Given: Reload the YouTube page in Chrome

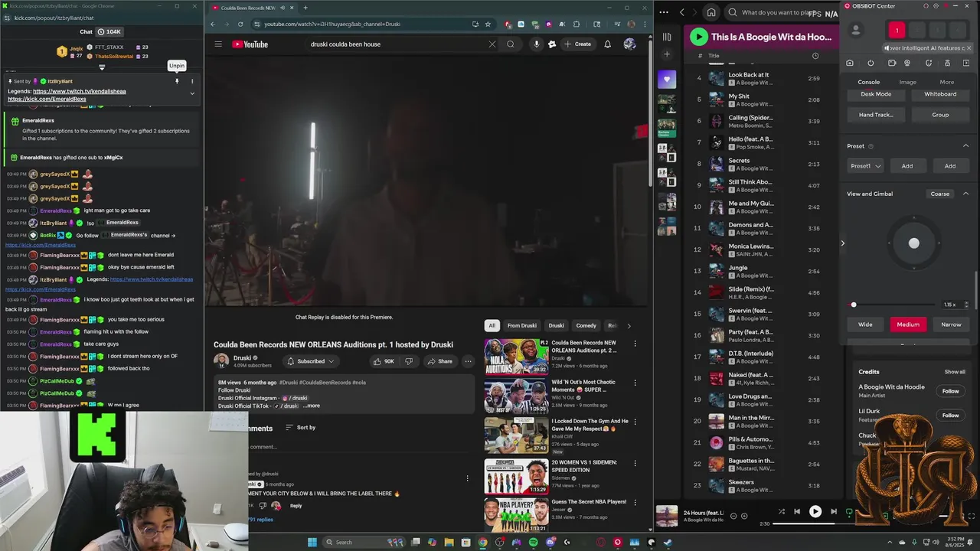Looking at the screenshot, I should [240, 24].
